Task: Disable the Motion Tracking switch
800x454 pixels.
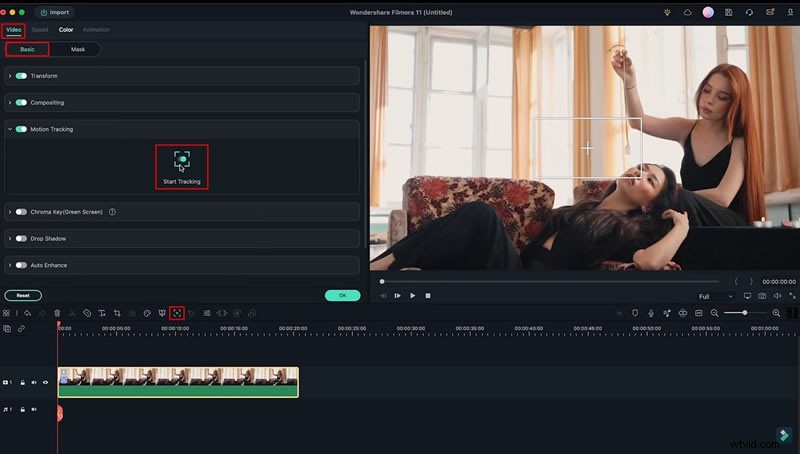Action: pos(21,129)
